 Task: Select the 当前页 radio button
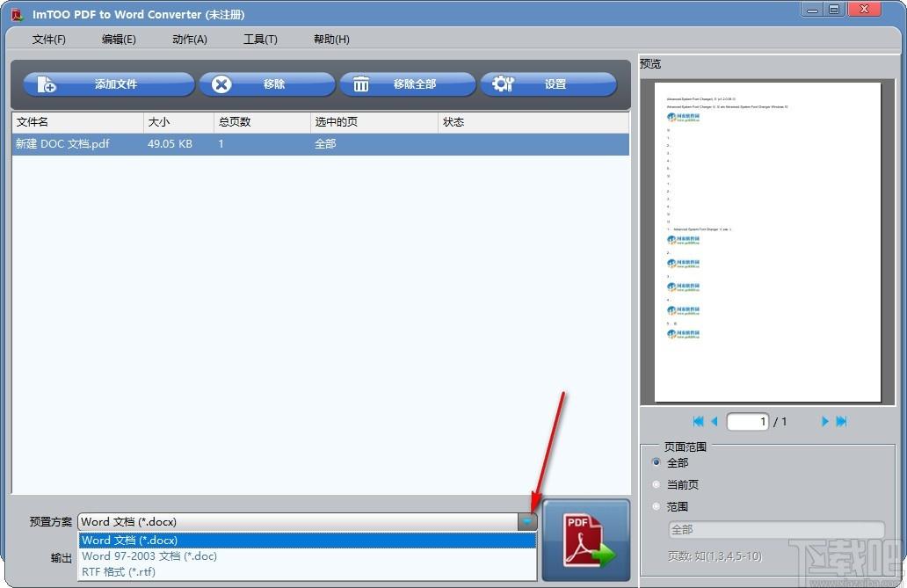point(656,484)
